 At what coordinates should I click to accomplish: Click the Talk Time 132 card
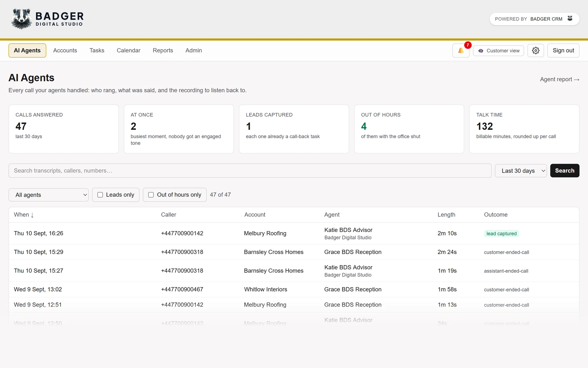524,129
